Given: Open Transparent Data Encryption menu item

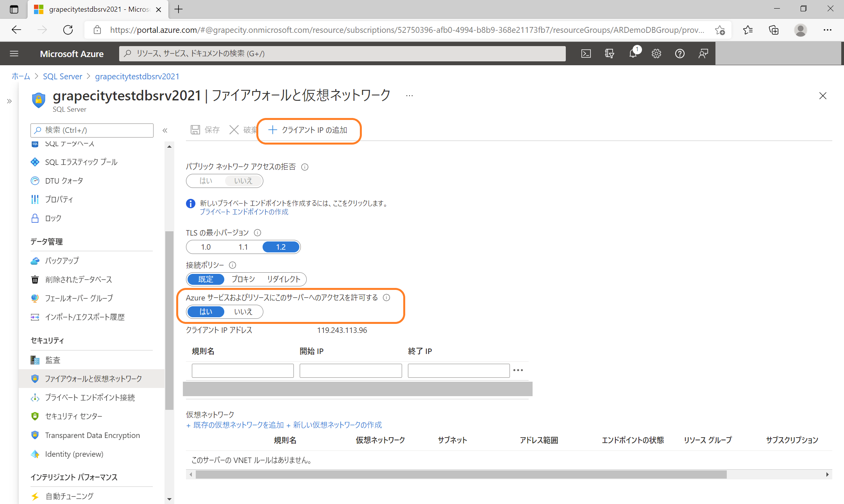Looking at the screenshot, I should pyautogui.click(x=91, y=435).
